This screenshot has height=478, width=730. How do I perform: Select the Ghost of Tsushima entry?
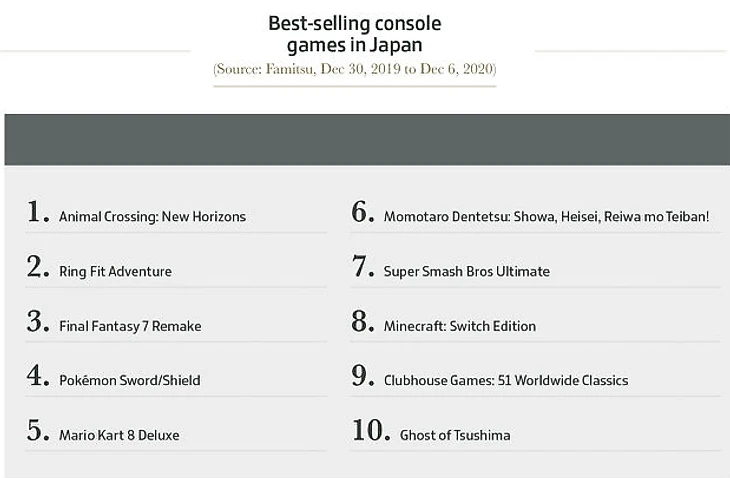click(x=454, y=435)
